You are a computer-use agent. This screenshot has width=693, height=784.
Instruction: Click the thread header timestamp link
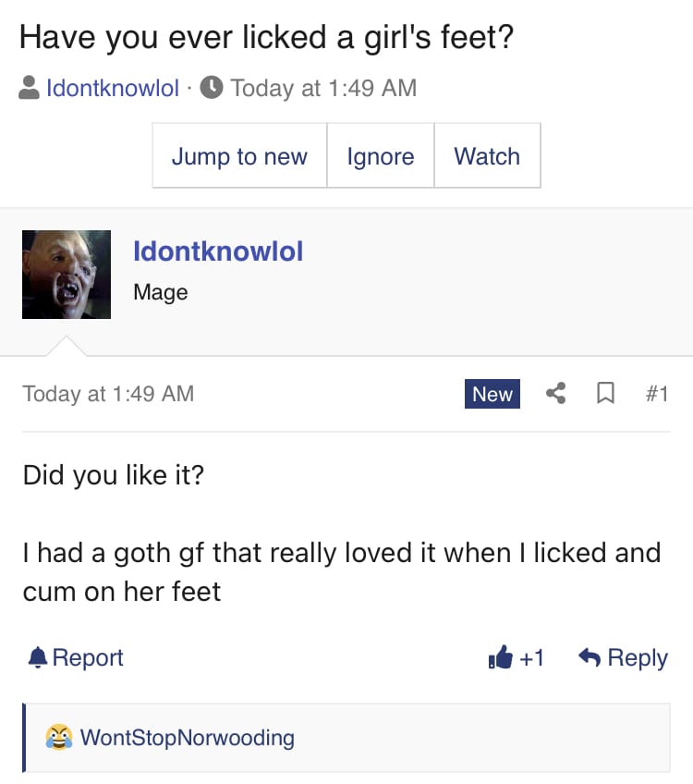click(323, 88)
